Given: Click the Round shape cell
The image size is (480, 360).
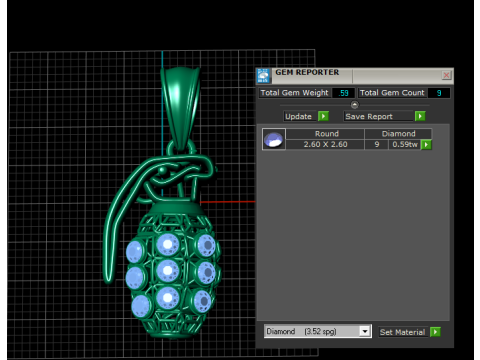Looking at the screenshot, I should [x=326, y=134].
